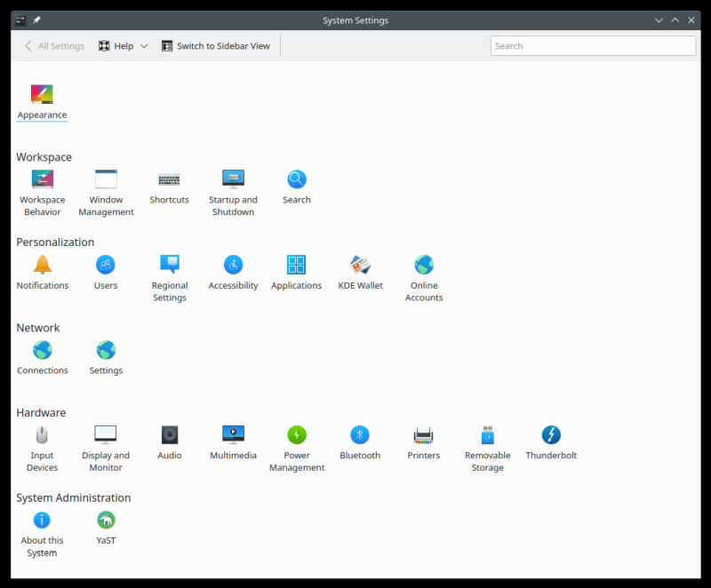Open Notifications bell icon
The height and width of the screenshot is (588, 711).
[43, 265]
